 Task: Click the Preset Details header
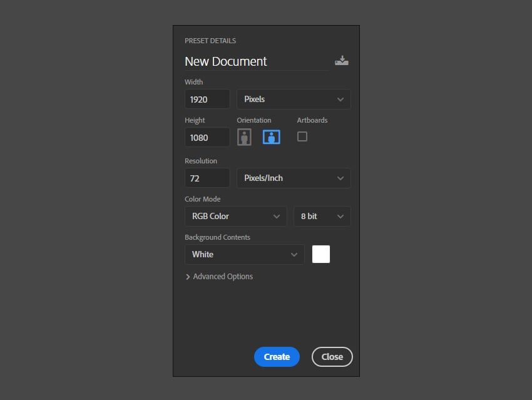[x=210, y=40]
